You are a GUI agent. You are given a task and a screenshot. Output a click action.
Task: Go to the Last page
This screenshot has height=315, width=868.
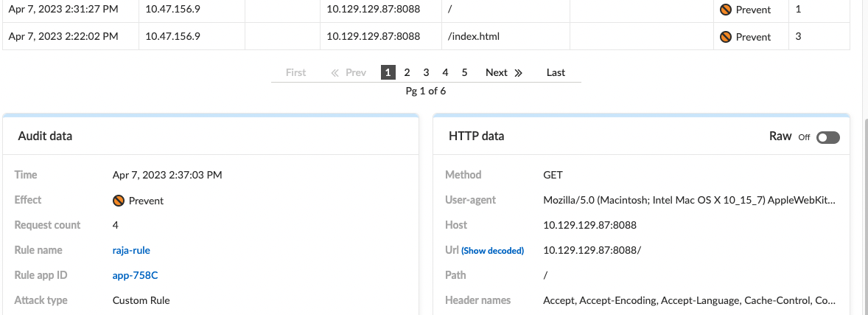(x=556, y=72)
